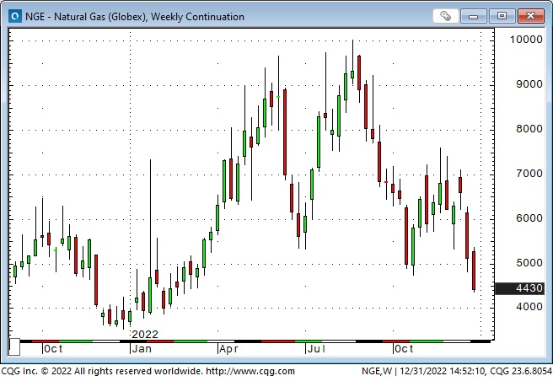Close the NGE Natural Gas chart window
This screenshot has height=392, width=553.
530,16
